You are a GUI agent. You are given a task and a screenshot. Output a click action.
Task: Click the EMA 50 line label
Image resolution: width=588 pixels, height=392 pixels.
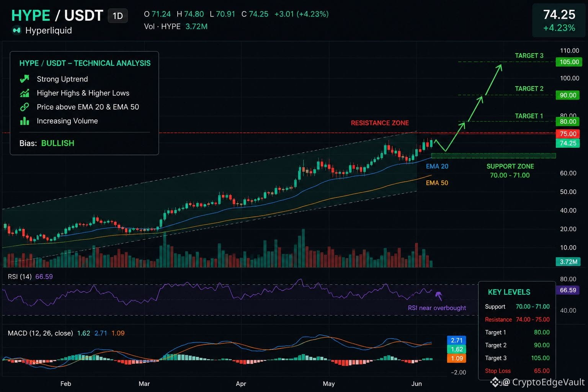pyautogui.click(x=437, y=183)
